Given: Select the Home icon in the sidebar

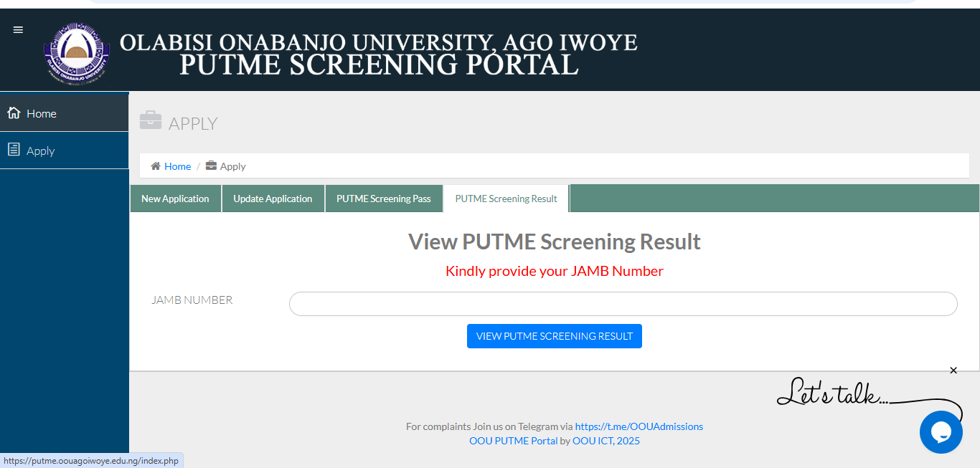Looking at the screenshot, I should click(14, 113).
